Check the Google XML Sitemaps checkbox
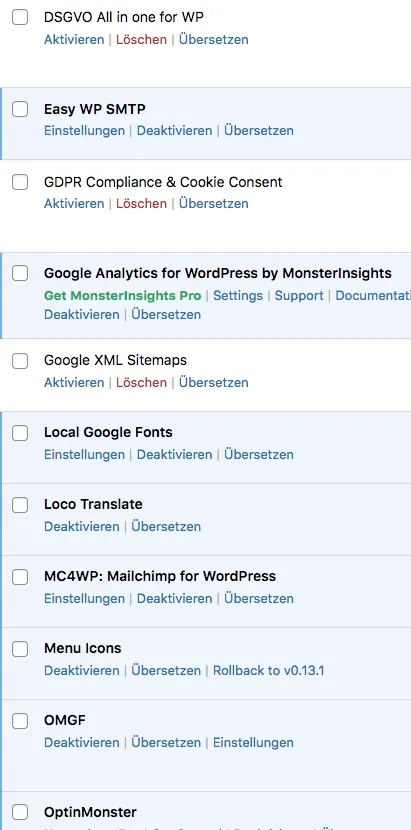Screen dimensions: 411x830 (x=20, y=361)
